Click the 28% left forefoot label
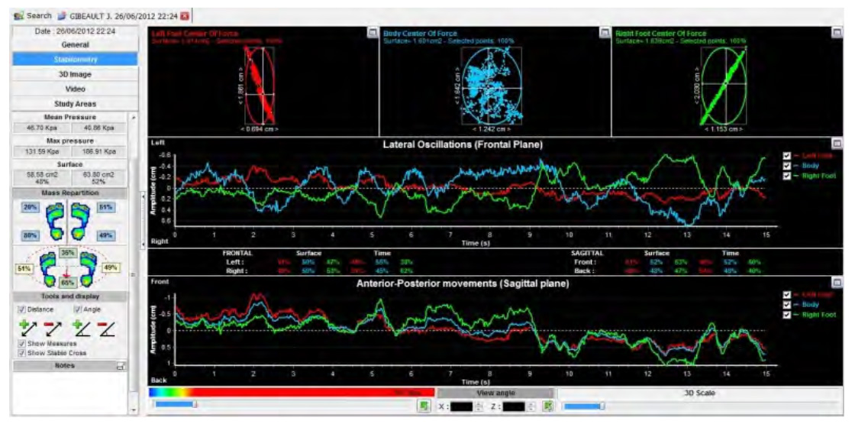This screenshot has width=868, height=434. point(29,207)
